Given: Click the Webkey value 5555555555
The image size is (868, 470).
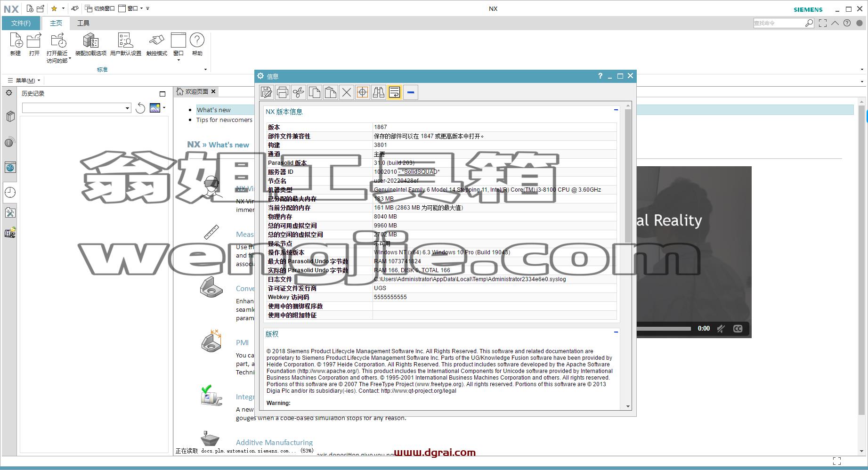Looking at the screenshot, I should point(390,297).
